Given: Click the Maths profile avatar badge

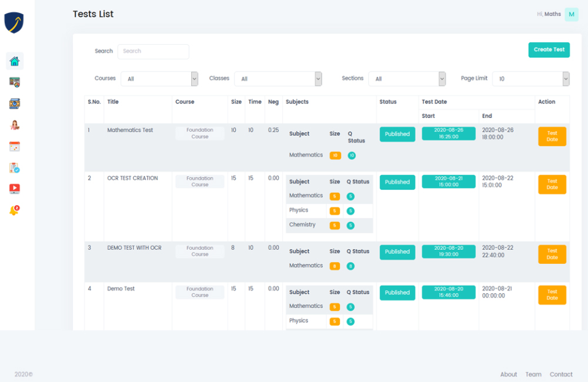Looking at the screenshot, I should pos(571,13).
